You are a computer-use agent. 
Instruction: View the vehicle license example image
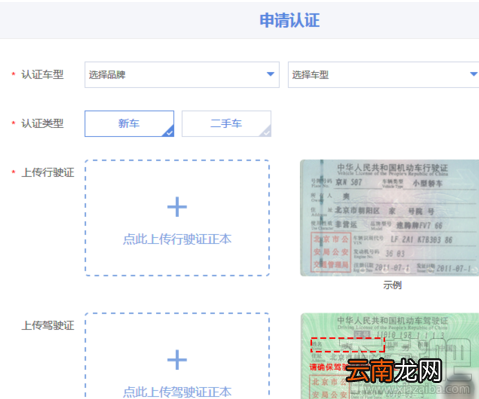[389, 218]
